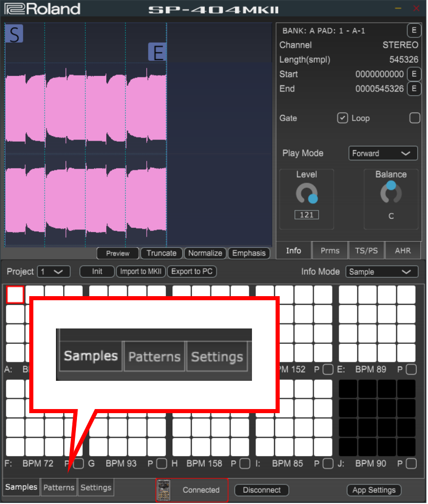Click the Roland logo

[42, 9]
